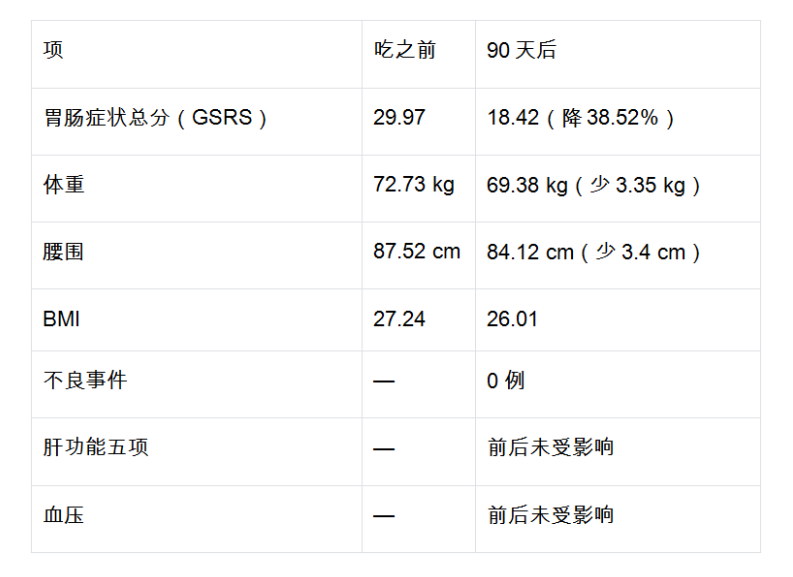Click the 腰围 row label
The height and width of the screenshot is (577, 793).
coord(197,255)
